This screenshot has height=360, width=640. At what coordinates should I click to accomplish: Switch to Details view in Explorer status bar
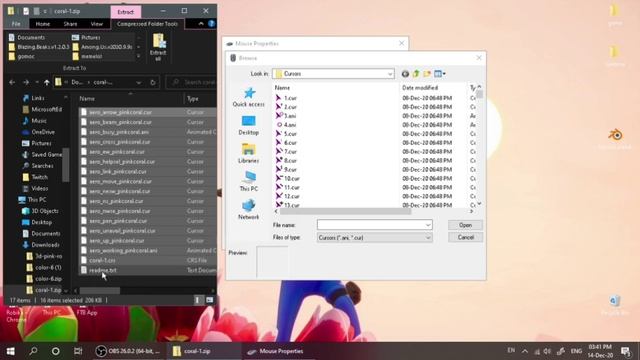[x=198, y=300]
